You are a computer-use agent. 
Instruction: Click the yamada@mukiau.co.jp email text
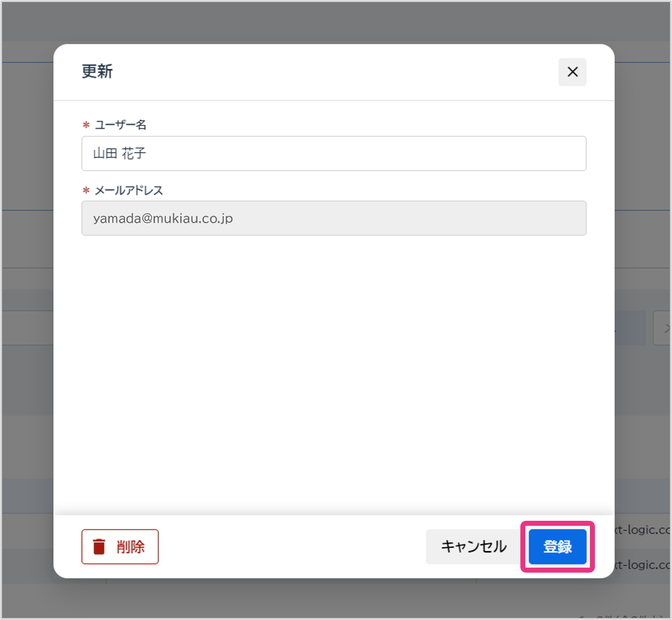point(163,219)
